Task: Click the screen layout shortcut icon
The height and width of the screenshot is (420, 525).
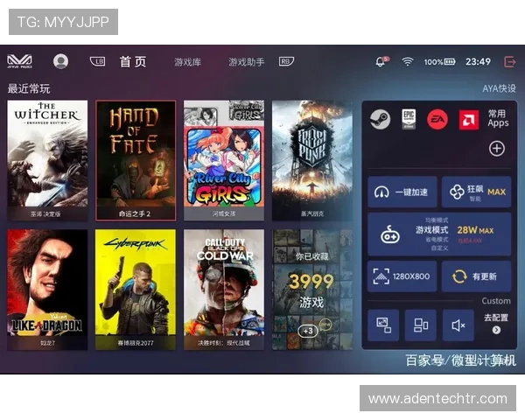Action: [421, 325]
